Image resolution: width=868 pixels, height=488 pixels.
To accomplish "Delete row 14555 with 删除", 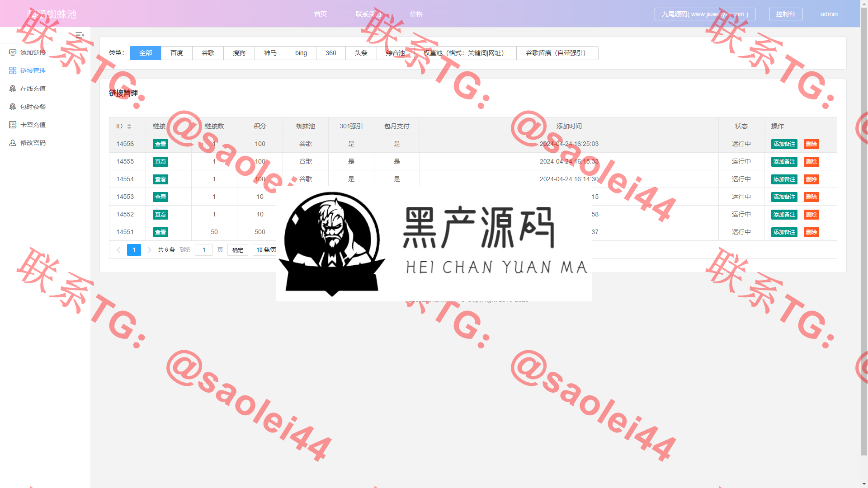I will [811, 162].
